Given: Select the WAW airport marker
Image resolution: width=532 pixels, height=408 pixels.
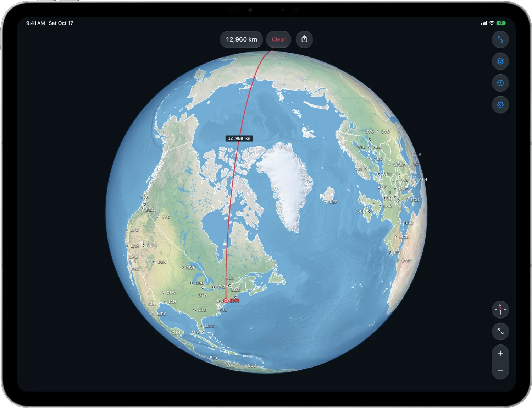Looking at the screenshot, I should coord(390,165).
